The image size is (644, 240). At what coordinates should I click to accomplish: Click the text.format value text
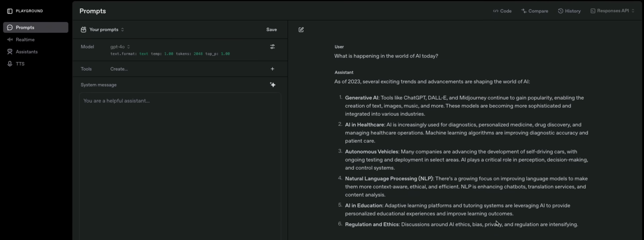tap(144, 54)
